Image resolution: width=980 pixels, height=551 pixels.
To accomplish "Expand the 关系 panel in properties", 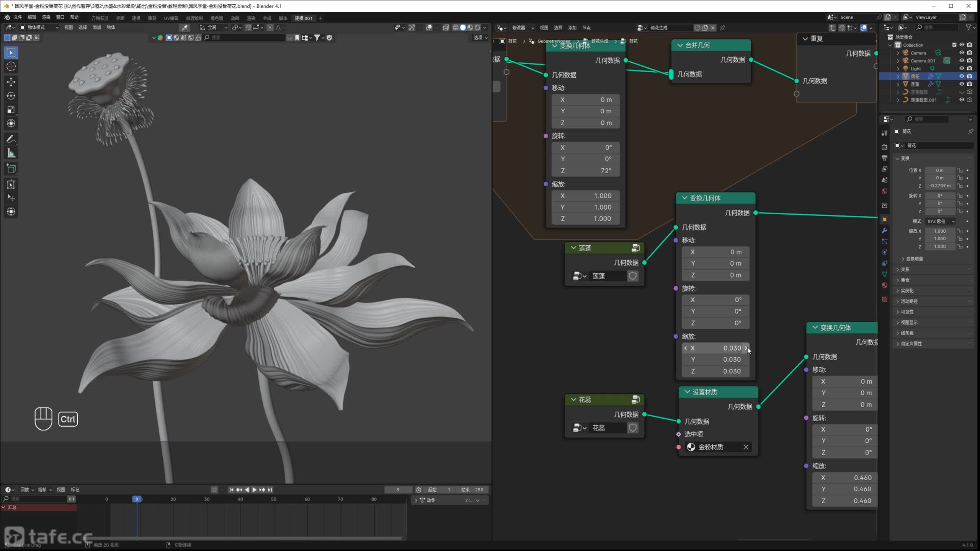I will (905, 269).
